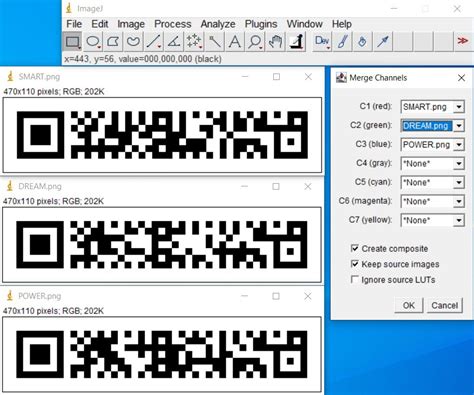Select the Polygon selection tool
This screenshot has width=474, height=395.
click(x=113, y=42)
